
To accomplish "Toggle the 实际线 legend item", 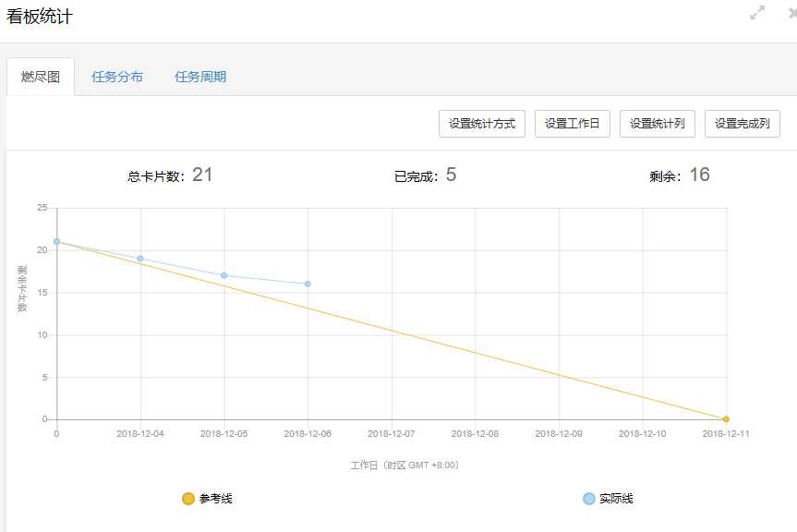I will pos(608,499).
